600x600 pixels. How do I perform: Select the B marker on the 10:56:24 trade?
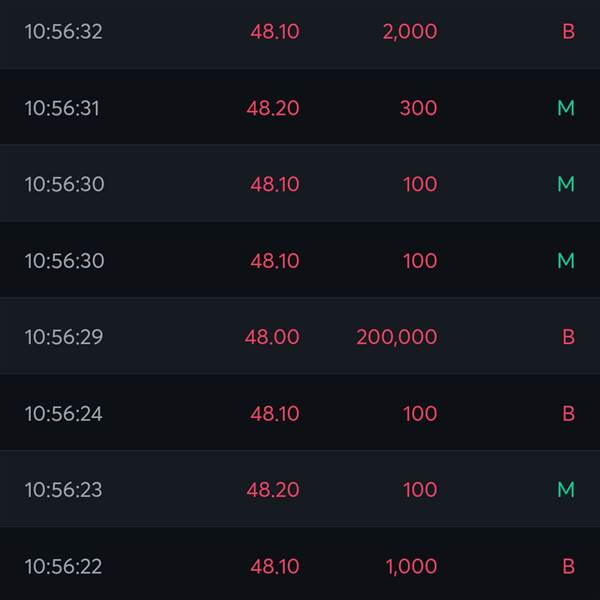point(568,413)
